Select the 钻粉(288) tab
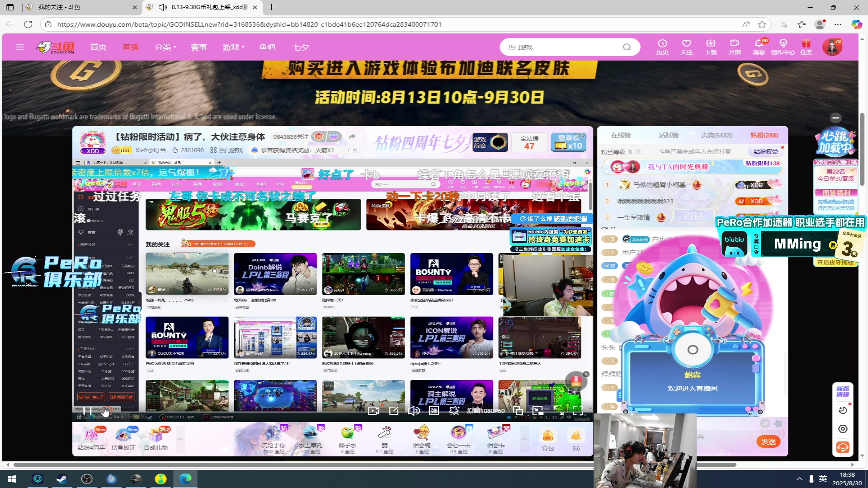This screenshot has width=868, height=488. coord(764,135)
